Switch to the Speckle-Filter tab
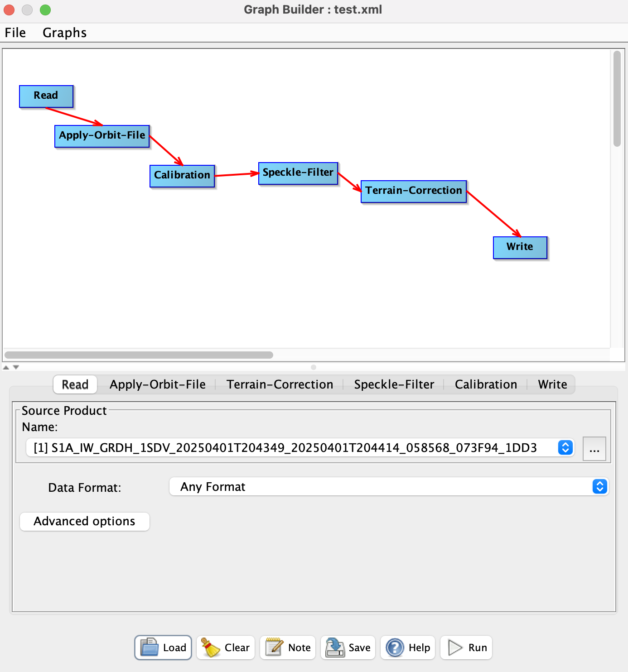The image size is (628, 672). (394, 384)
